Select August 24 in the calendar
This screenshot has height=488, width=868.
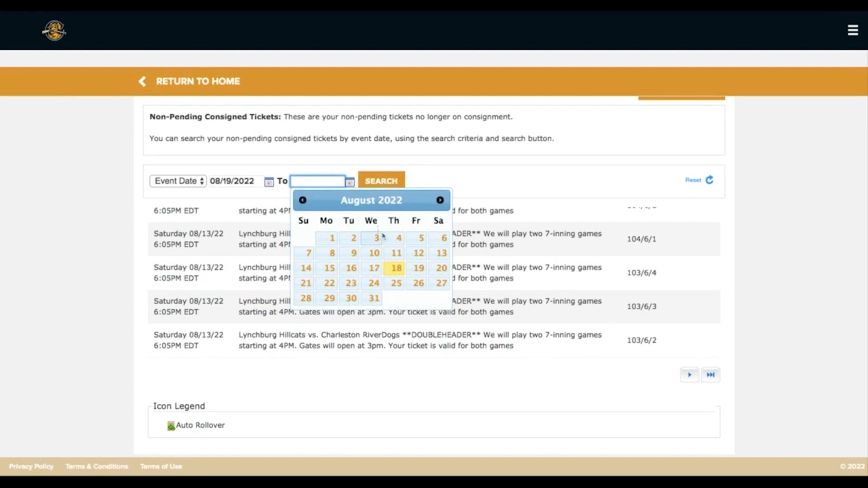pos(371,283)
